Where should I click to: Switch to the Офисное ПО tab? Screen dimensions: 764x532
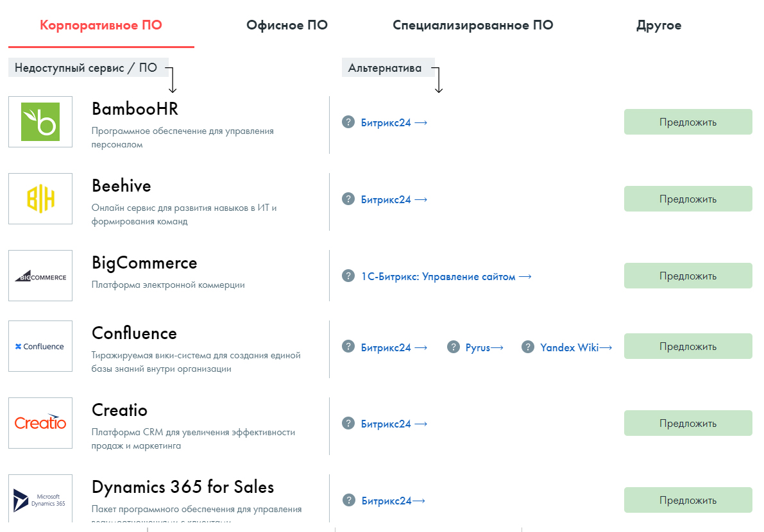[287, 25]
